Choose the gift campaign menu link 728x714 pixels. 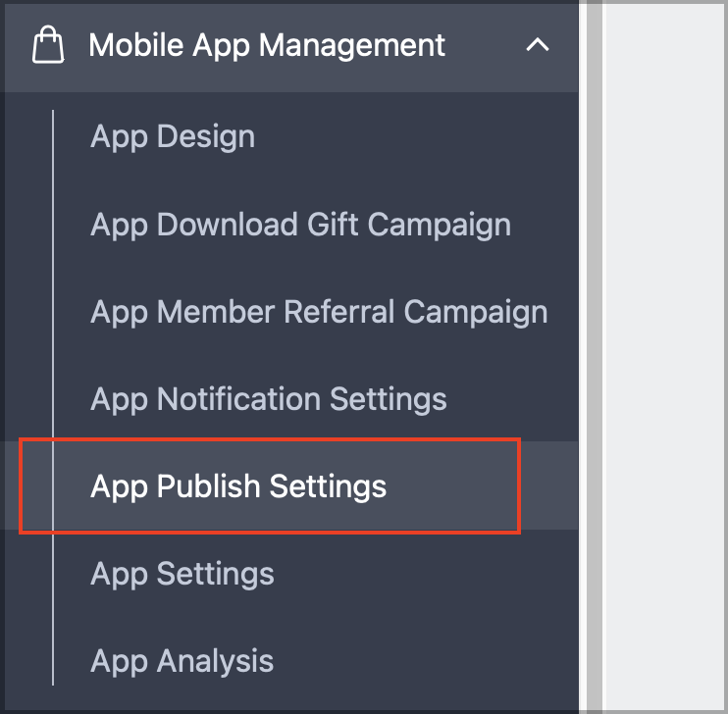point(301,226)
